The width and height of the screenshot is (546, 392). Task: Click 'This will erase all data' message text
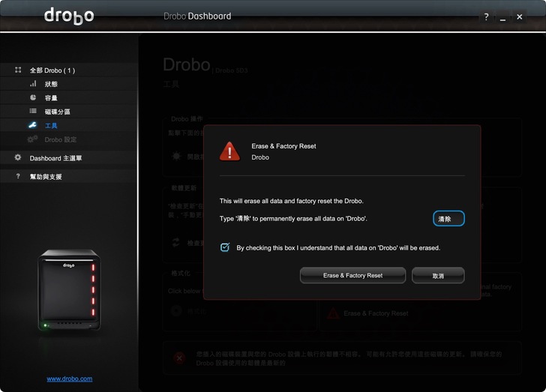click(x=292, y=201)
